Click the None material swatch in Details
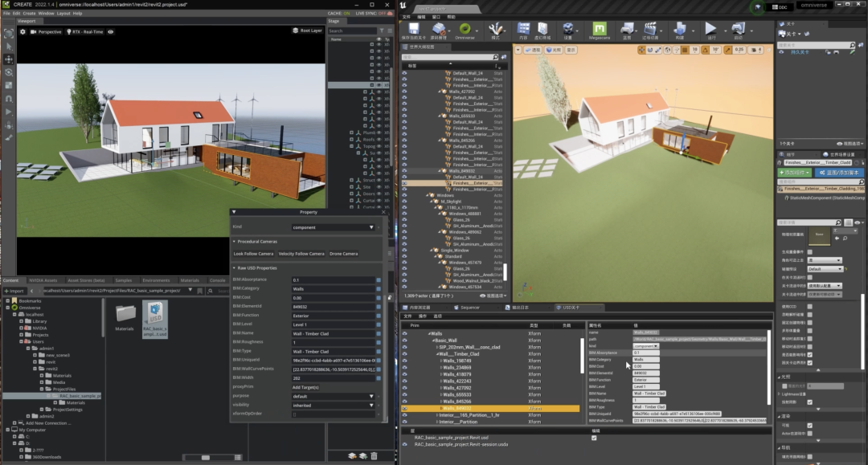 pyautogui.click(x=819, y=236)
